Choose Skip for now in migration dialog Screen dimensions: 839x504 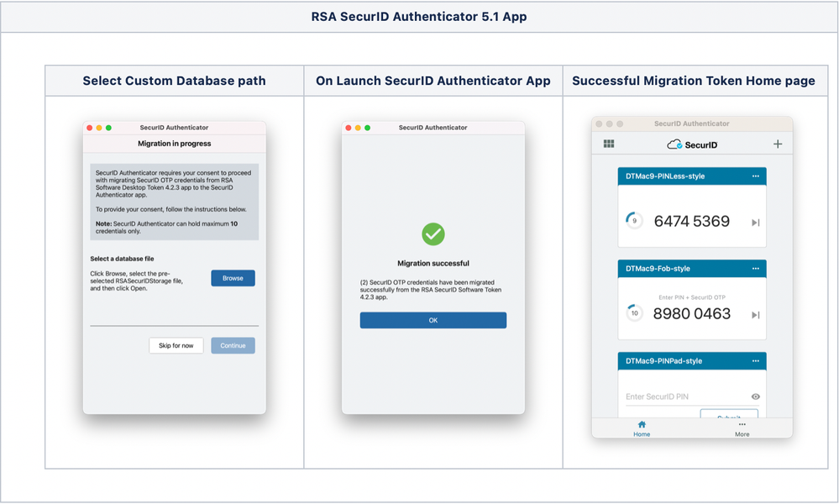(176, 345)
